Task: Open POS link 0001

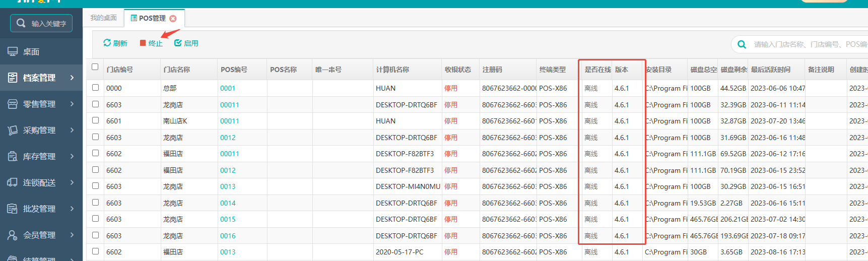Action: click(228, 88)
